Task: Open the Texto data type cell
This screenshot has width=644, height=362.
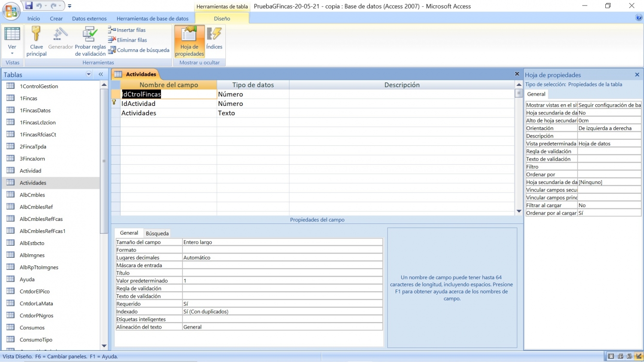Action: pyautogui.click(x=253, y=113)
